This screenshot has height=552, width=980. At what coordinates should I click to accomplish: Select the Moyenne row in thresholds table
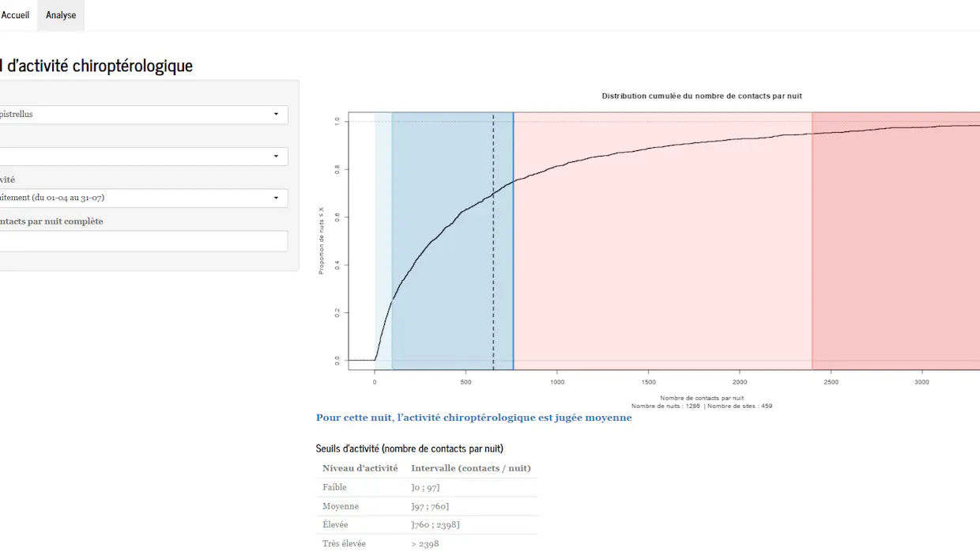427,506
